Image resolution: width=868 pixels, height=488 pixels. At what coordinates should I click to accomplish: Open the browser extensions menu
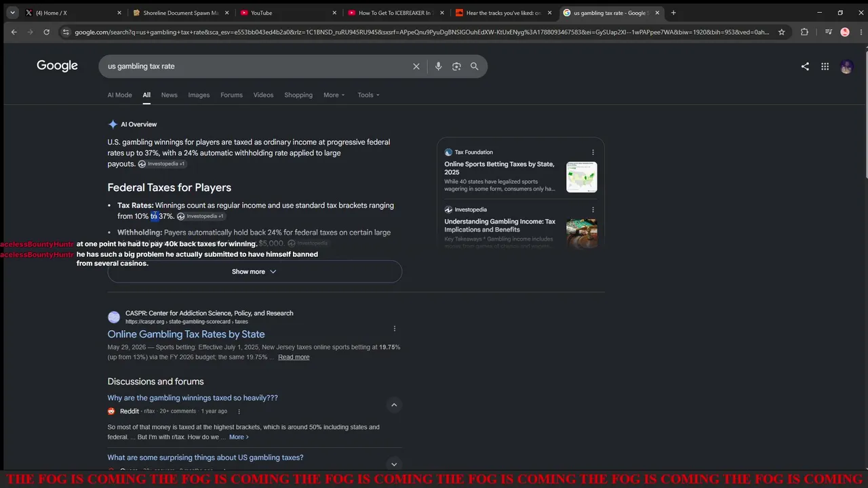pyautogui.click(x=804, y=32)
